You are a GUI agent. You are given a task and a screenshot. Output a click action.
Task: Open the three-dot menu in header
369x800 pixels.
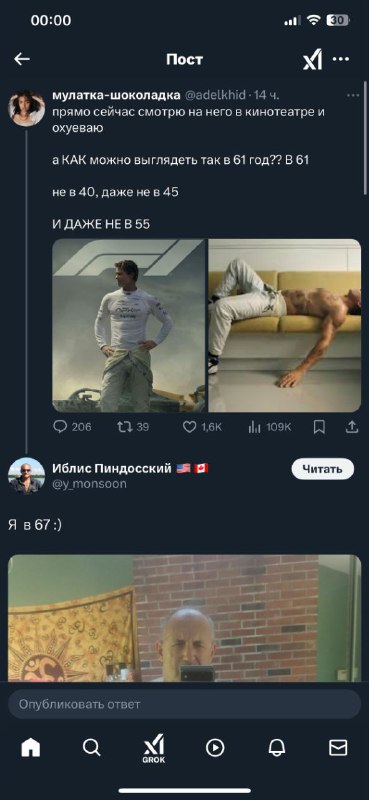341,59
